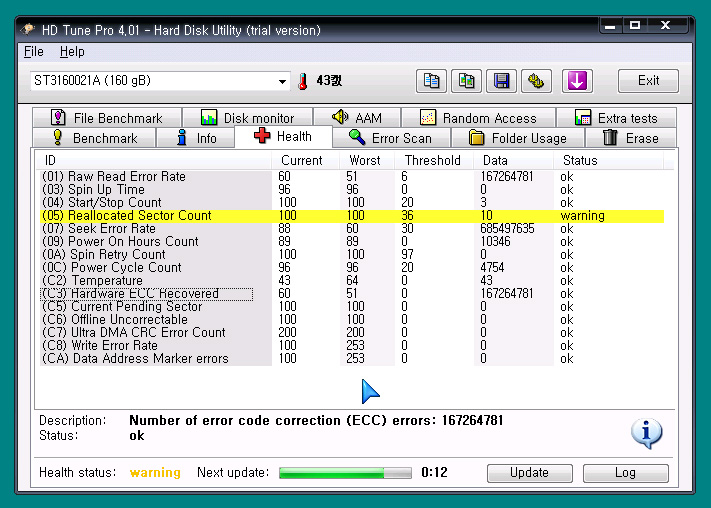Click the Current column header
This screenshot has height=508, width=711.
click(x=306, y=160)
